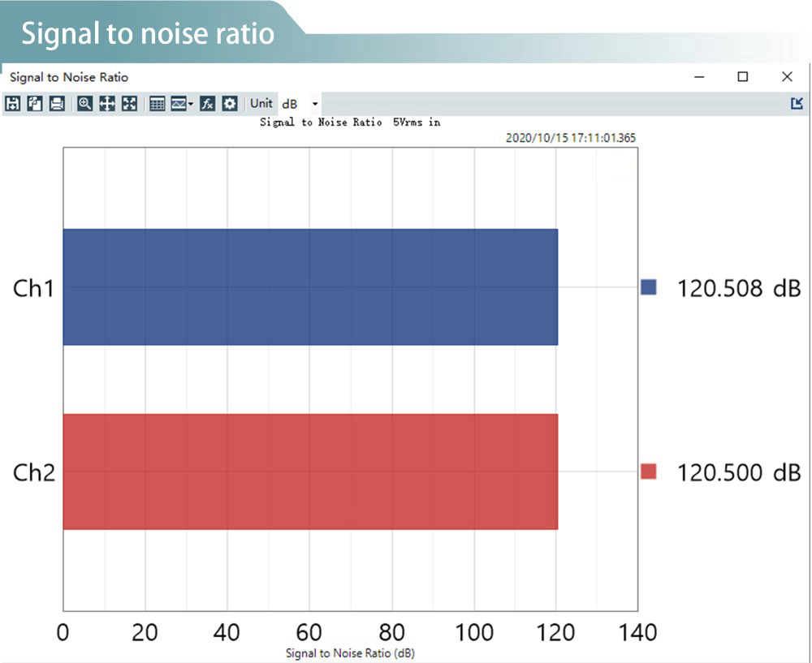Click the Signal to Noise Ratio axis title
Viewport: 812px width, 663px height.
[350, 652]
